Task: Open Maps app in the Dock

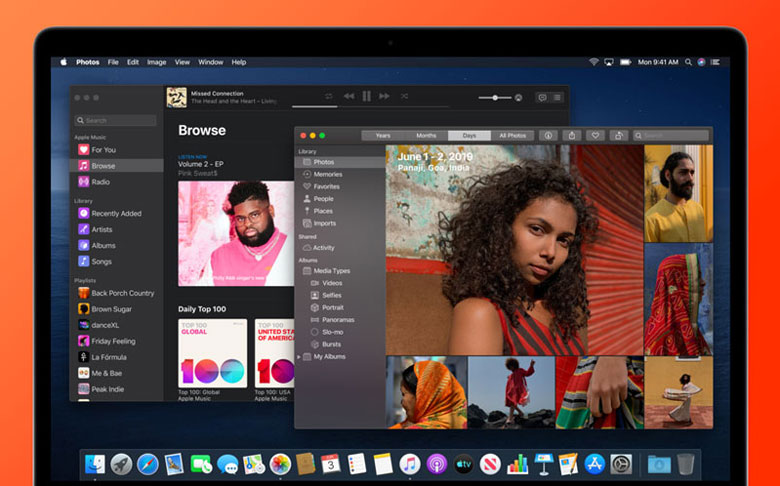Action: pyautogui.click(x=254, y=464)
